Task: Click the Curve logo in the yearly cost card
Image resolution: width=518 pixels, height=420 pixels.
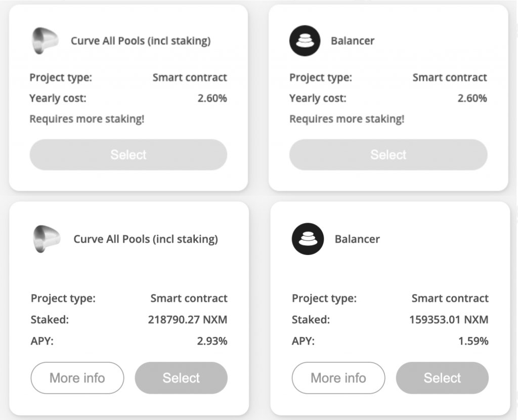Action: pyautogui.click(x=44, y=41)
